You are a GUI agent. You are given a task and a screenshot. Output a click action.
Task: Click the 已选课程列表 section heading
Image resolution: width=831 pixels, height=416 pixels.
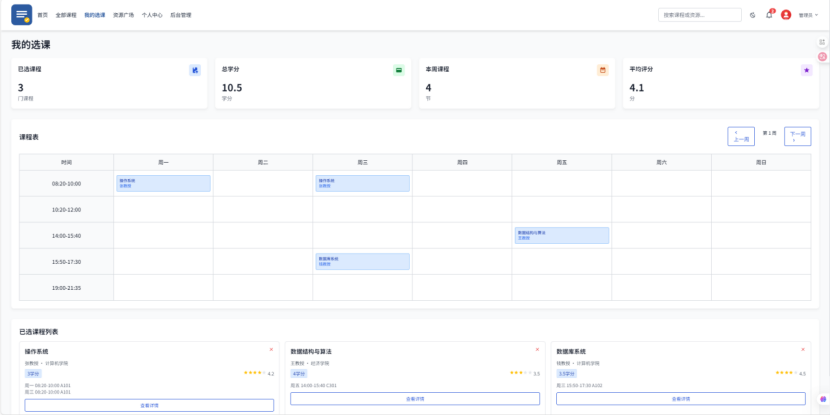[x=39, y=332]
